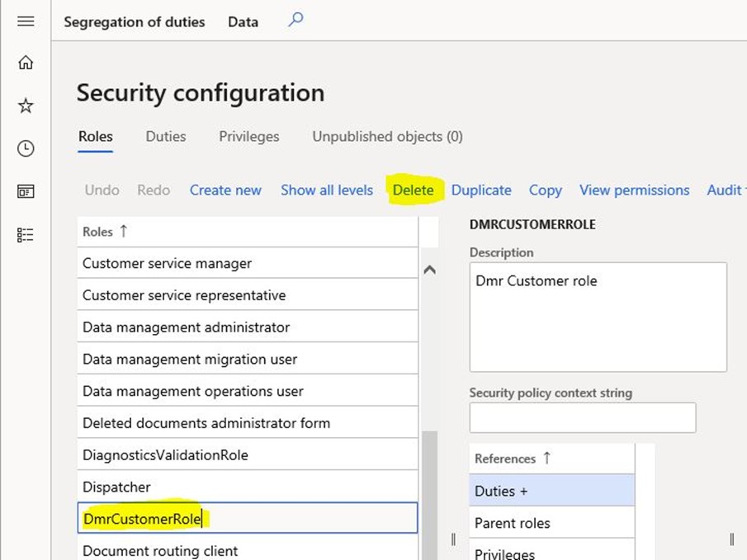Delete the selected role
747x560 pixels.
click(413, 190)
